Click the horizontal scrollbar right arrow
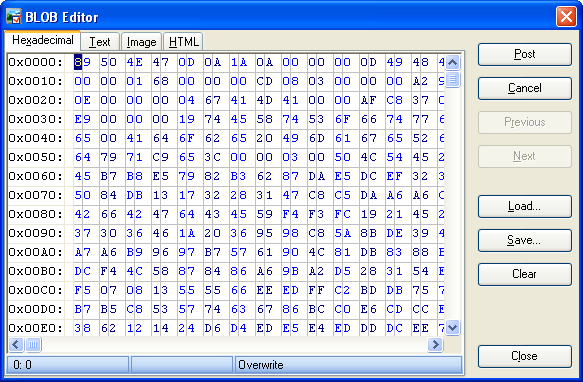 point(435,344)
